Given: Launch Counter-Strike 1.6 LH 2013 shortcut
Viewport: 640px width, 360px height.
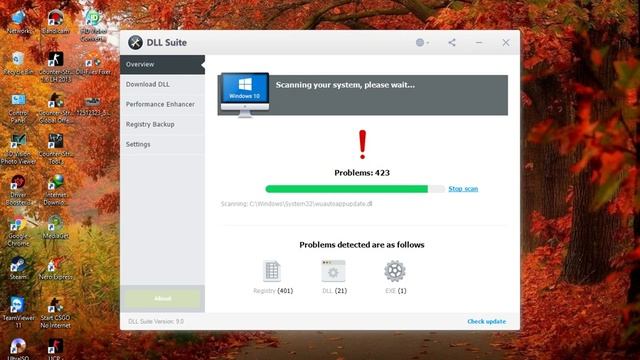Looking at the screenshot, I should coord(56,67).
